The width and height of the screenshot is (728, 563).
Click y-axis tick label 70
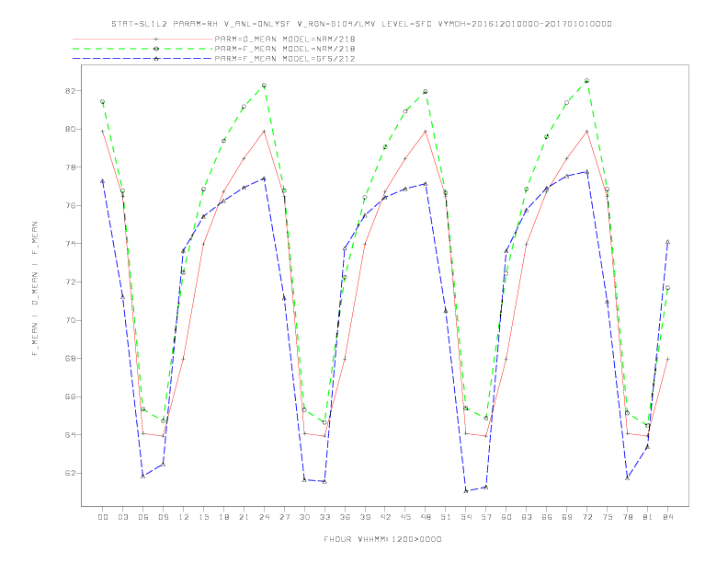pos(71,320)
